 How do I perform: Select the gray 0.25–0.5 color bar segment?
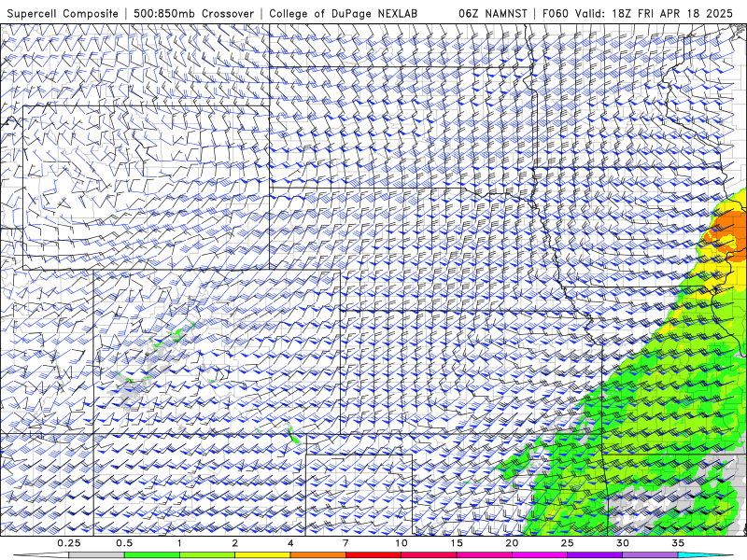(x=97, y=555)
